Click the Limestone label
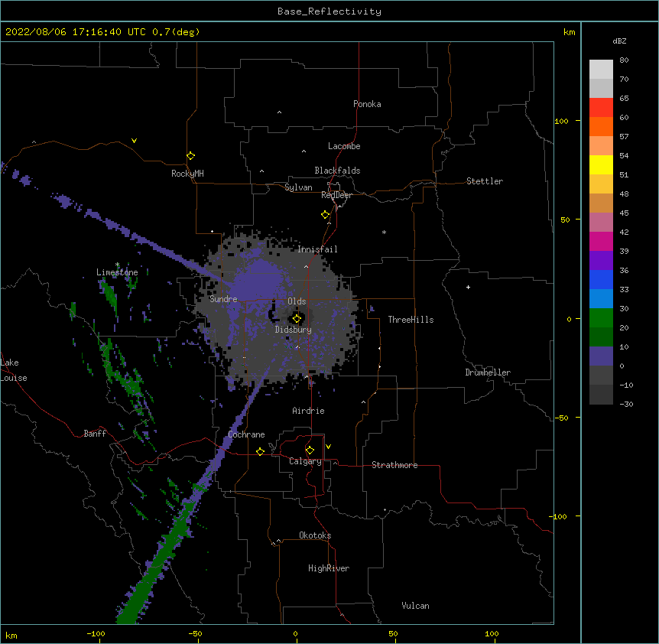This screenshot has width=659, height=644. pos(117,272)
